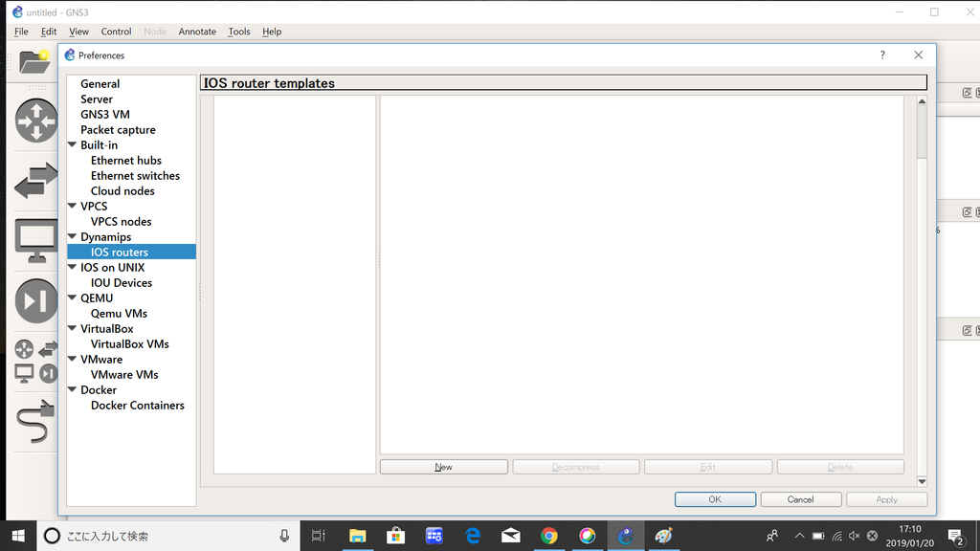Click the Preferences help question mark
The width and height of the screenshot is (980, 551).
pos(882,55)
